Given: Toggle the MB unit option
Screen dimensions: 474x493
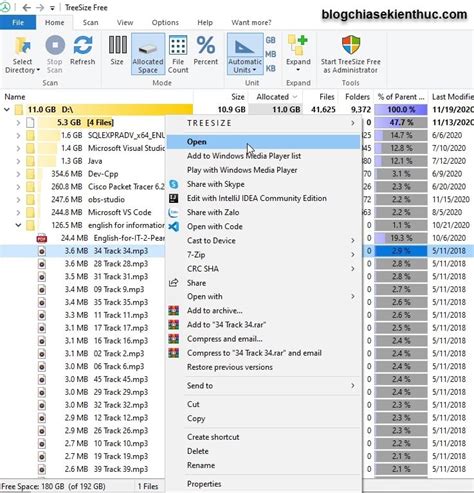Looking at the screenshot, I should tap(270, 54).
